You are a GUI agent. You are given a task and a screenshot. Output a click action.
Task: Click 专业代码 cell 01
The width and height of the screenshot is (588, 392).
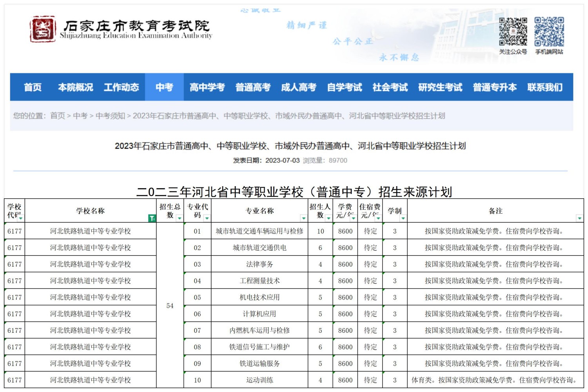[x=198, y=231]
